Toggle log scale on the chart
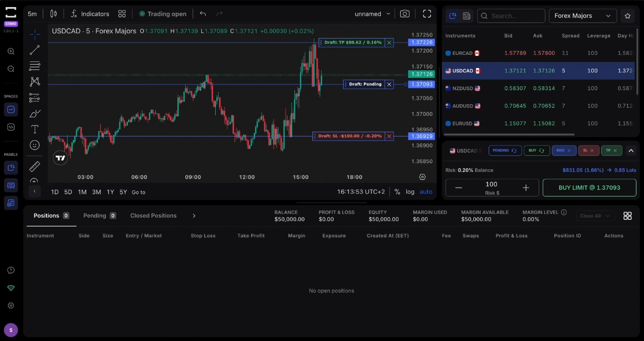Image resolution: width=644 pixels, height=341 pixels. coord(410,192)
